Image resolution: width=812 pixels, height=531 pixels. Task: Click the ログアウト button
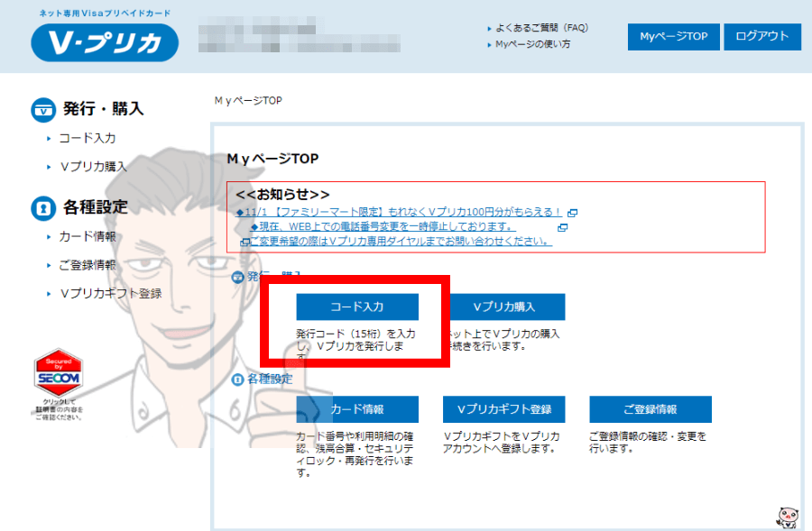point(761,37)
